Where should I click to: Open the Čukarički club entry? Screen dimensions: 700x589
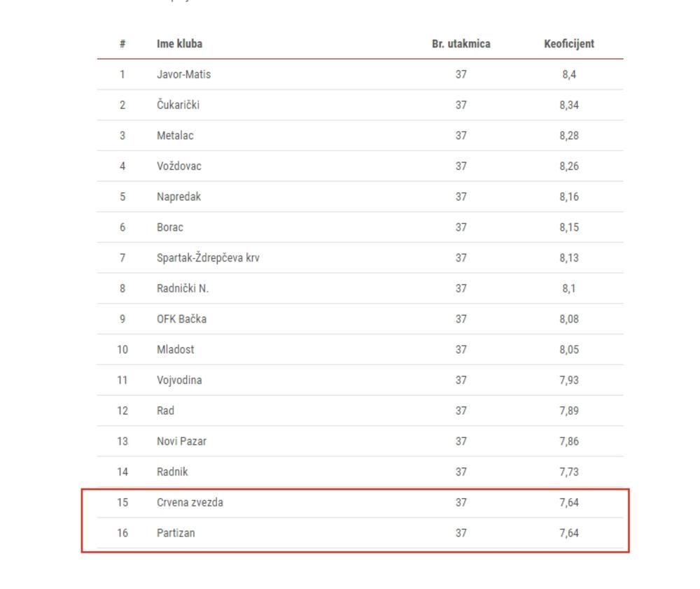(178, 105)
